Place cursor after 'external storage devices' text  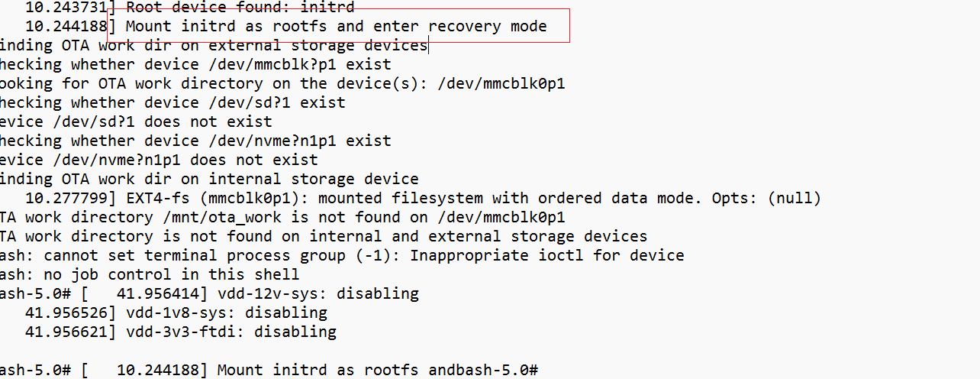(x=429, y=45)
